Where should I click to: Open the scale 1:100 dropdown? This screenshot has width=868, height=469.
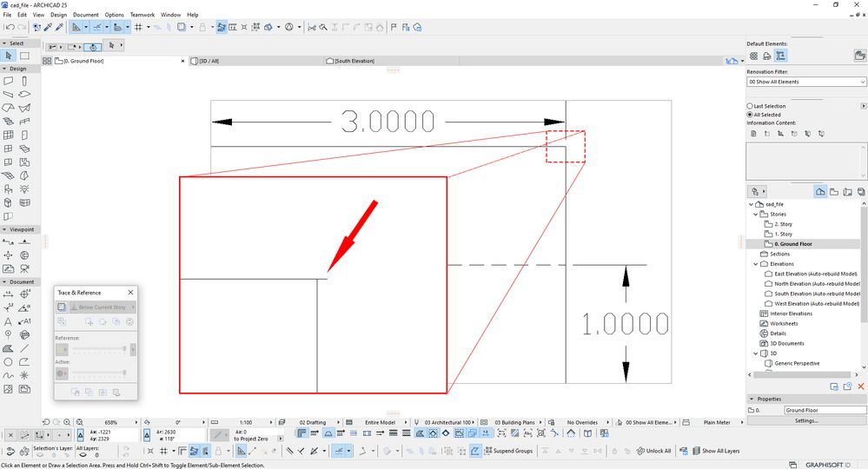click(x=245, y=422)
